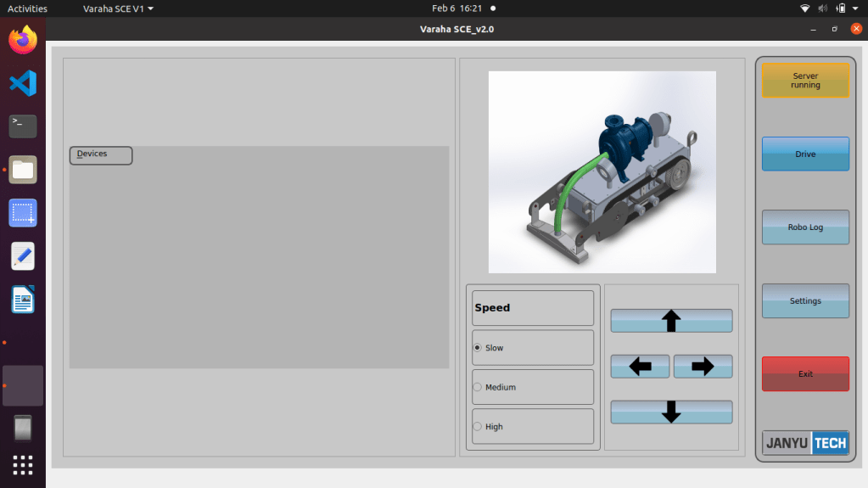Click the robot 3D model image
This screenshot has width=868, height=488.
(602, 172)
